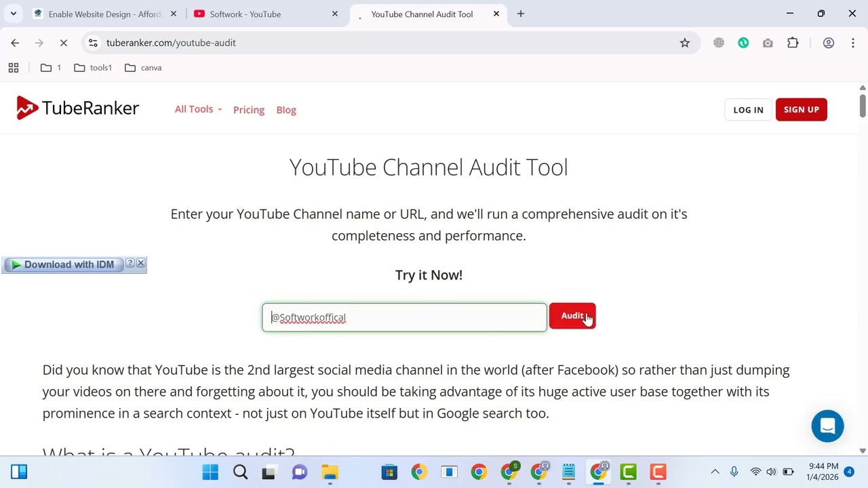Click the address bar URL
Viewport: 868px width, 488px height.
coord(171,43)
